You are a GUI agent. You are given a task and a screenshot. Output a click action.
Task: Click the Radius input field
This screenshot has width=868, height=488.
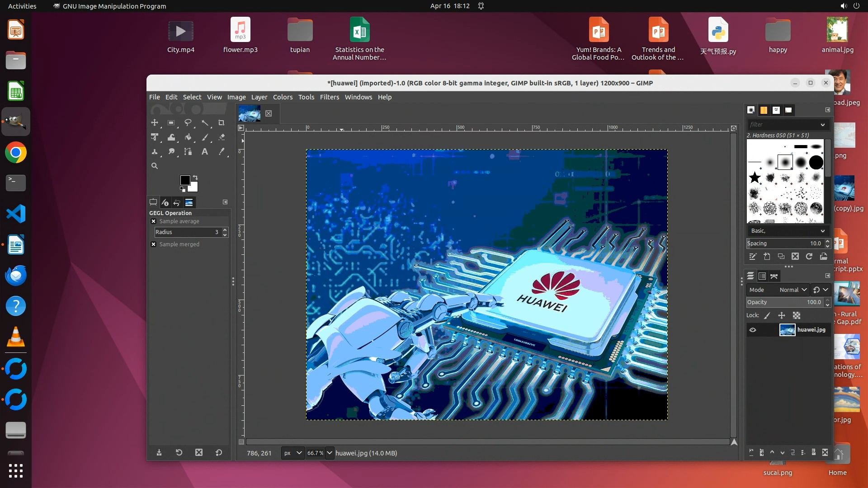(x=185, y=232)
